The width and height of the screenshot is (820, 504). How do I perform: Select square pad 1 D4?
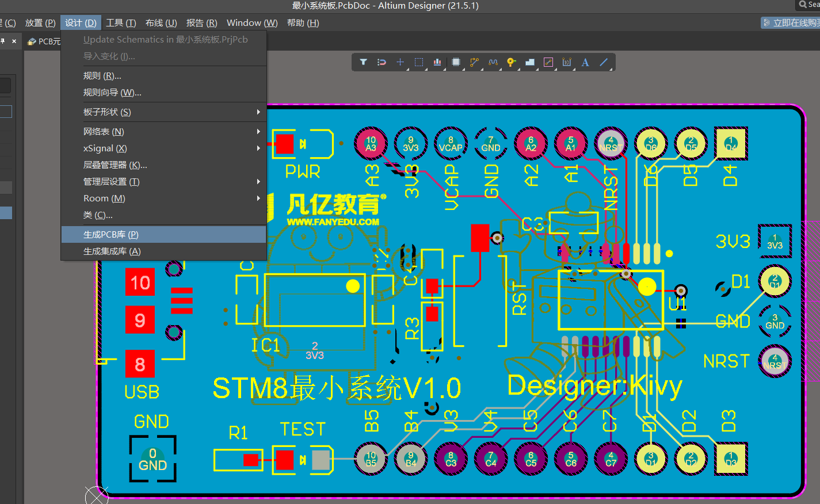coord(731,143)
